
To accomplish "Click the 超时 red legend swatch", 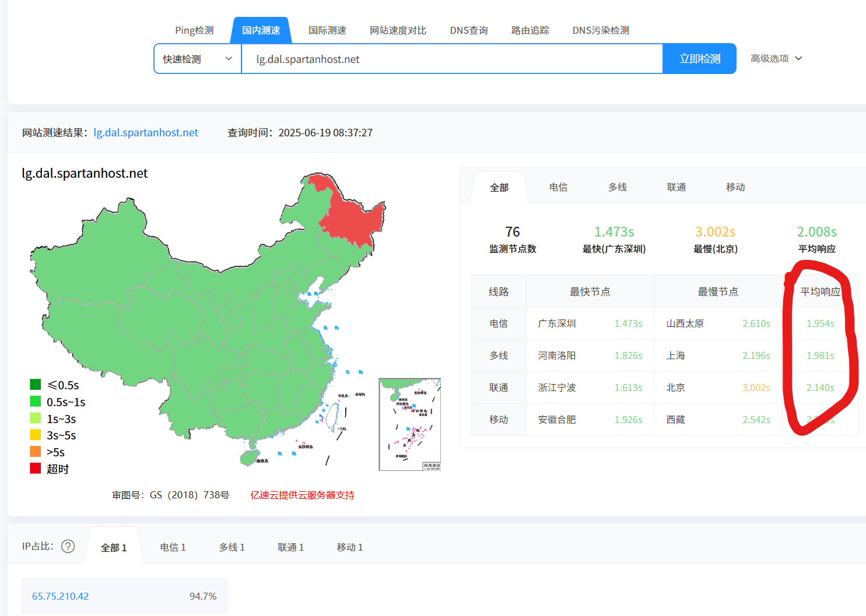I will point(36,469).
